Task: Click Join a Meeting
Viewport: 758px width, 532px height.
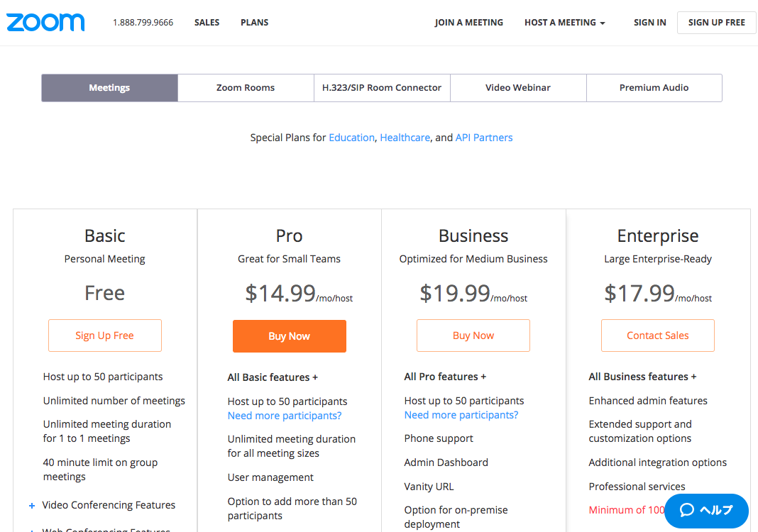Action: coord(468,22)
